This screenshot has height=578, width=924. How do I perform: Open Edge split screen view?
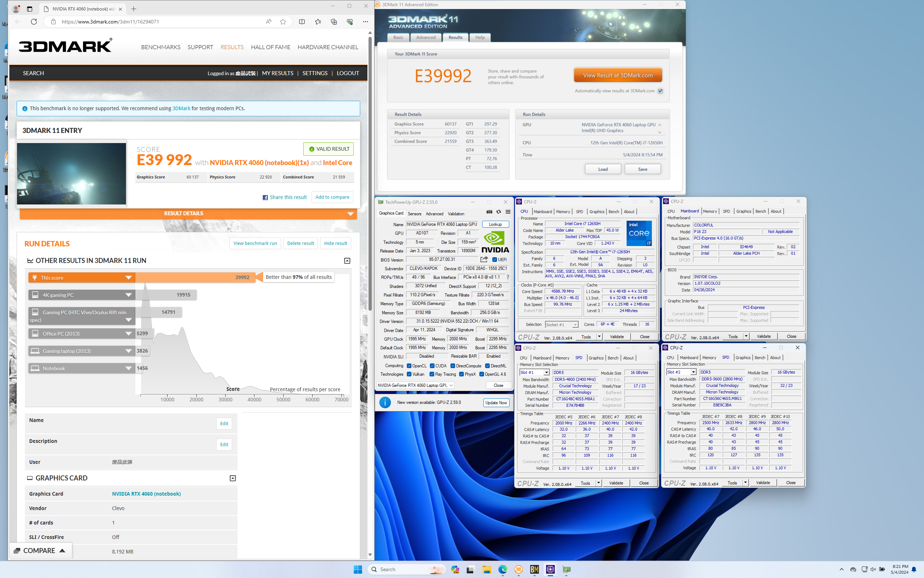(302, 22)
